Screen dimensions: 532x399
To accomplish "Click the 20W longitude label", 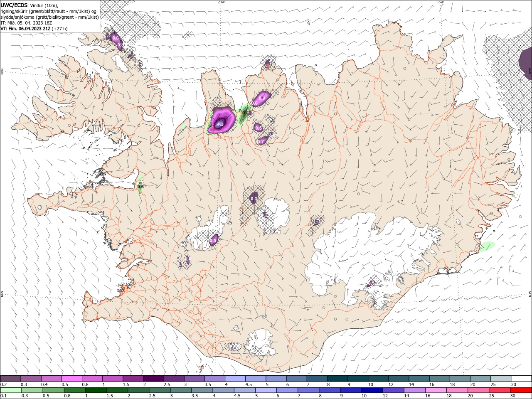I will pyautogui.click(x=221, y=2).
